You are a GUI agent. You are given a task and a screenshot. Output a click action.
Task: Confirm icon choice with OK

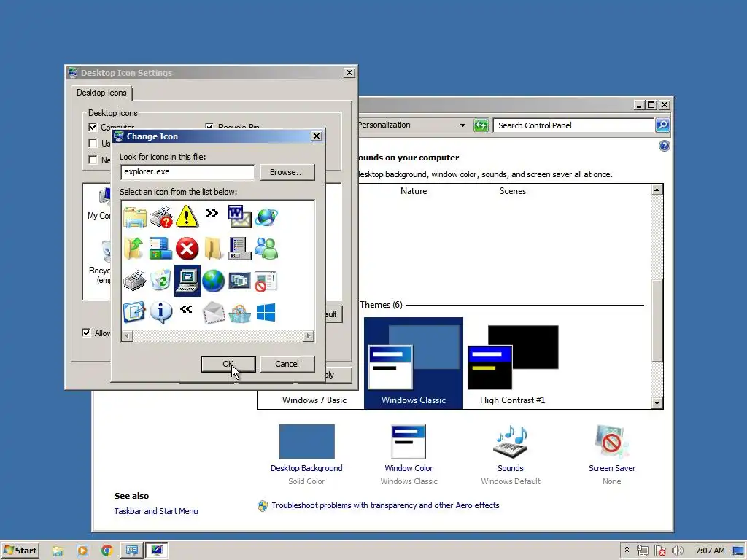click(x=228, y=364)
